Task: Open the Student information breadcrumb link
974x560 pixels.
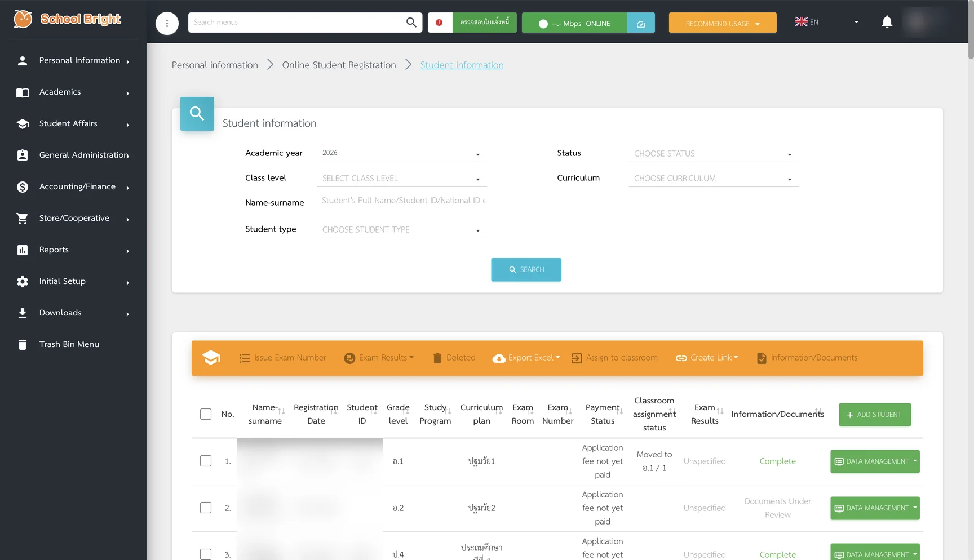Action: pyautogui.click(x=462, y=65)
